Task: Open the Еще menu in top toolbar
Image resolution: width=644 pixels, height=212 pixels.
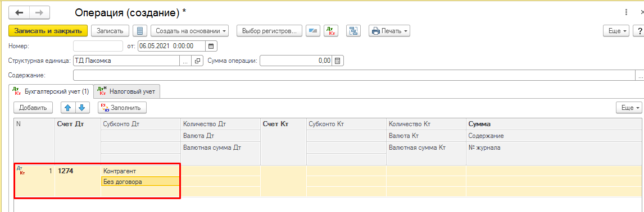Action: pyautogui.click(x=616, y=31)
